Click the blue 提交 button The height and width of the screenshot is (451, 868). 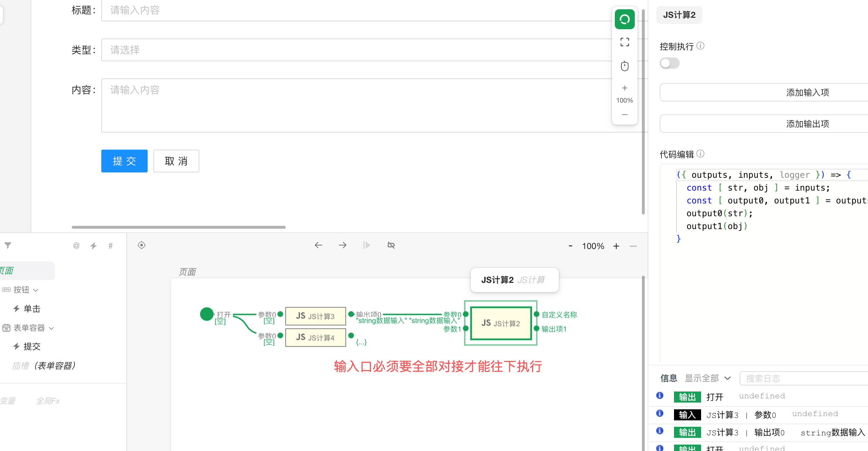[124, 161]
